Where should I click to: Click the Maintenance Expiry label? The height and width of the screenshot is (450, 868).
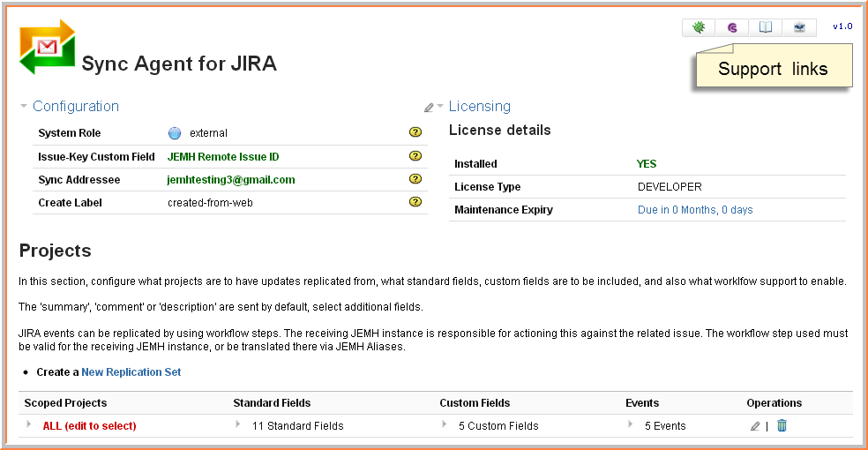[504, 210]
